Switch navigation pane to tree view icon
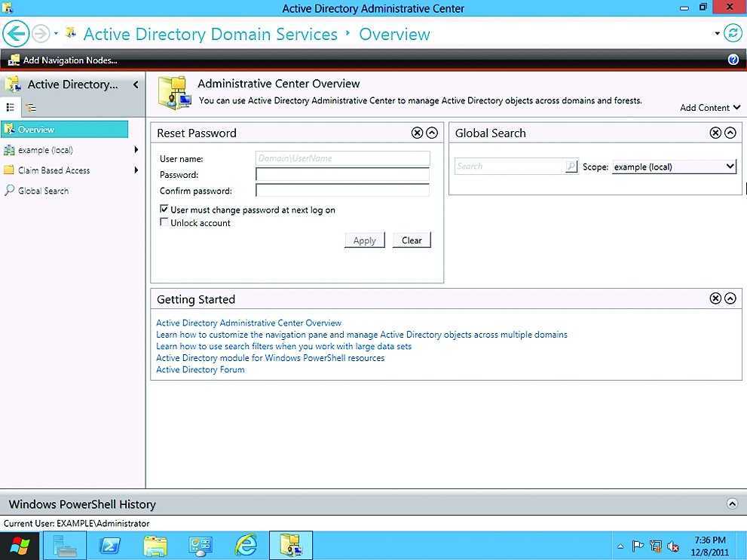Viewport: 747px width, 560px height. pos(31,108)
